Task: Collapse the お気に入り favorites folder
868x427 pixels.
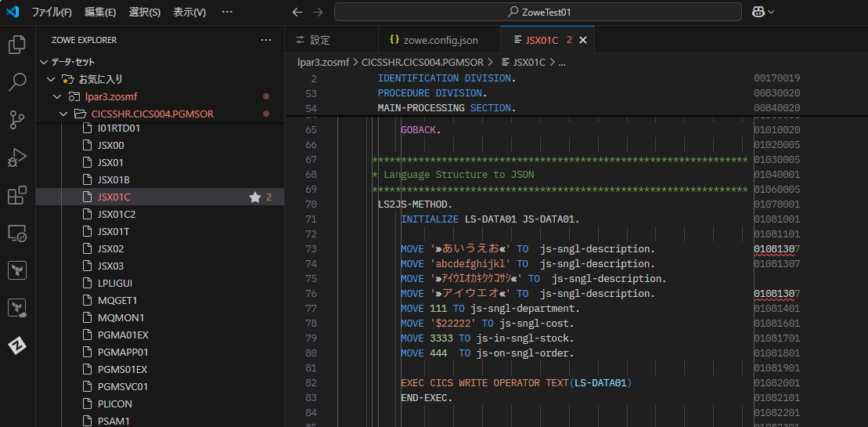Action: [51, 79]
